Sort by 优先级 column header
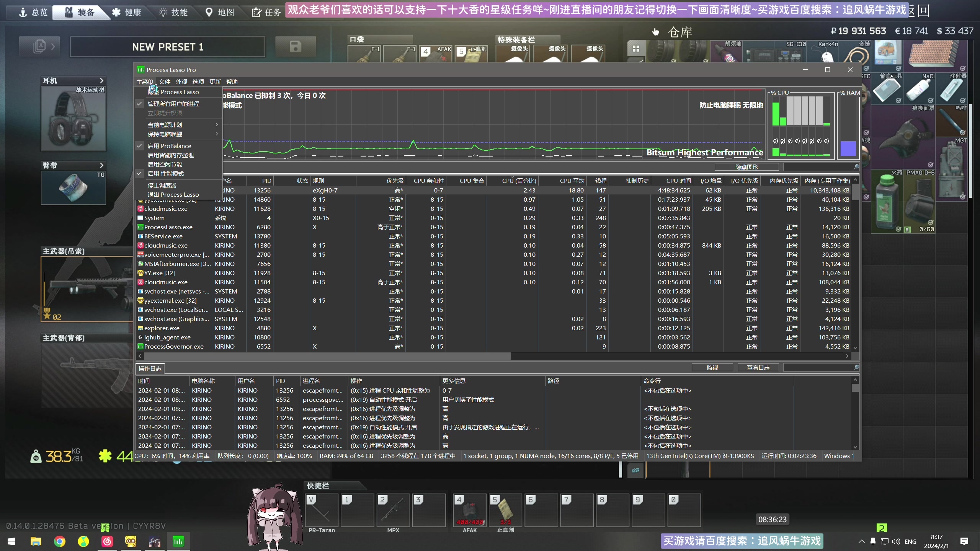The height and width of the screenshot is (551, 980). pos(381,181)
